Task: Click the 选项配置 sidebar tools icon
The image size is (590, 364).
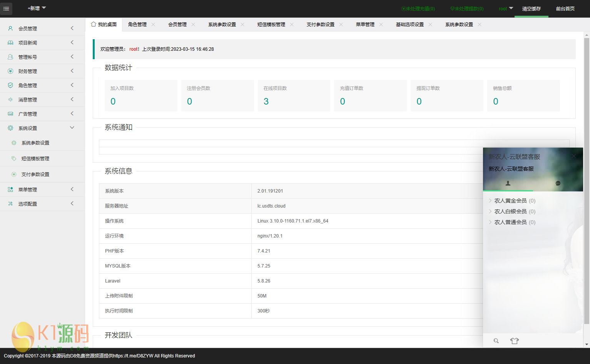Action: tap(10, 204)
